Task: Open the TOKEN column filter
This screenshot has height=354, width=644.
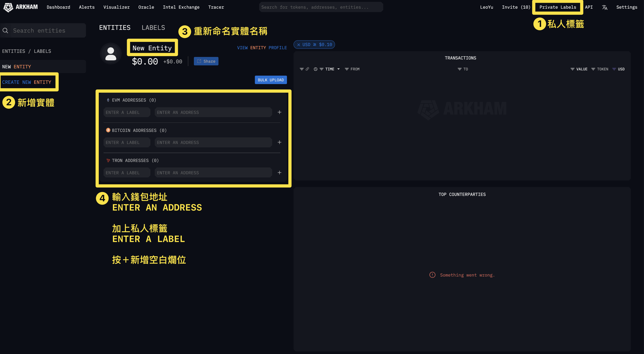Action: click(593, 69)
